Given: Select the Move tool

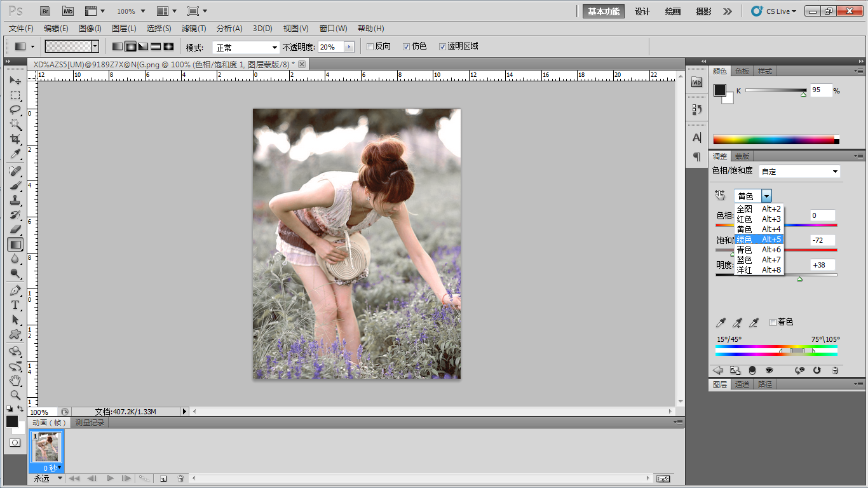Looking at the screenshot, I should tap(15, 81).
